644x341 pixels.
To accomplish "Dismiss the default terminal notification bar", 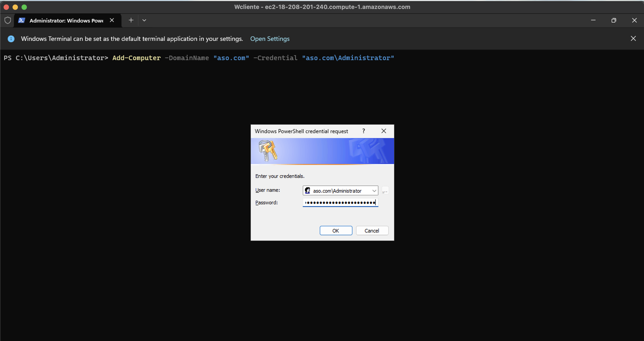I will [633, 39].
